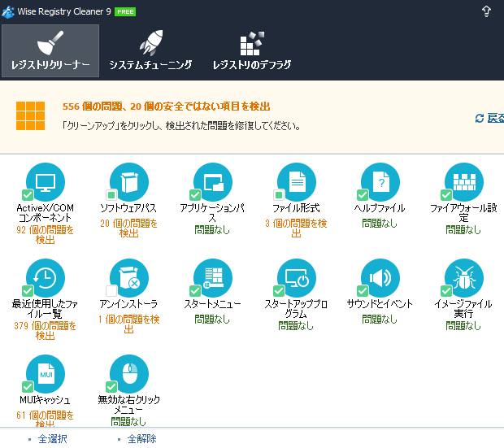Click the 最近使用したファイル一覧 clock icon
Viewport: 504px width, 448px height.
coord(46,278)
